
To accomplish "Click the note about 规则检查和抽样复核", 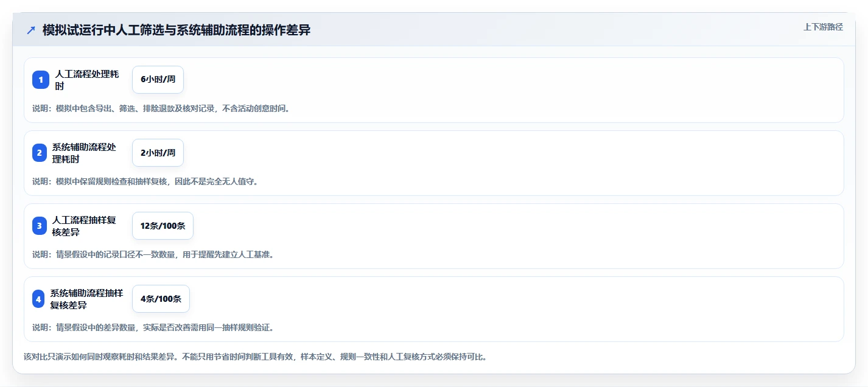I will coord(145,181).
